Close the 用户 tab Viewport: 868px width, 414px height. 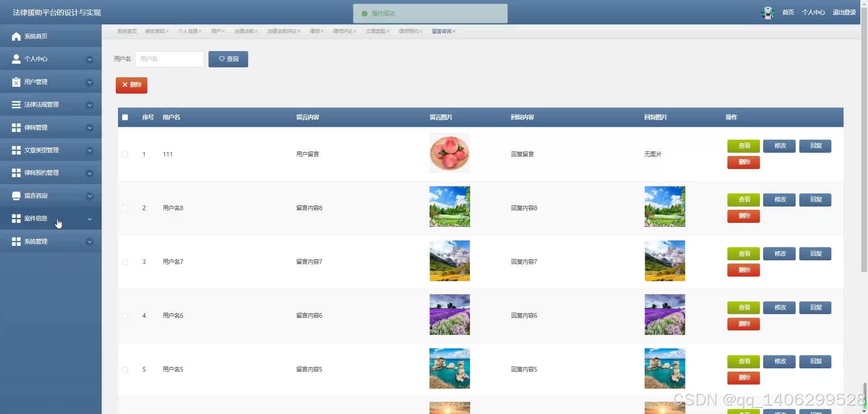tap(223, 31)
